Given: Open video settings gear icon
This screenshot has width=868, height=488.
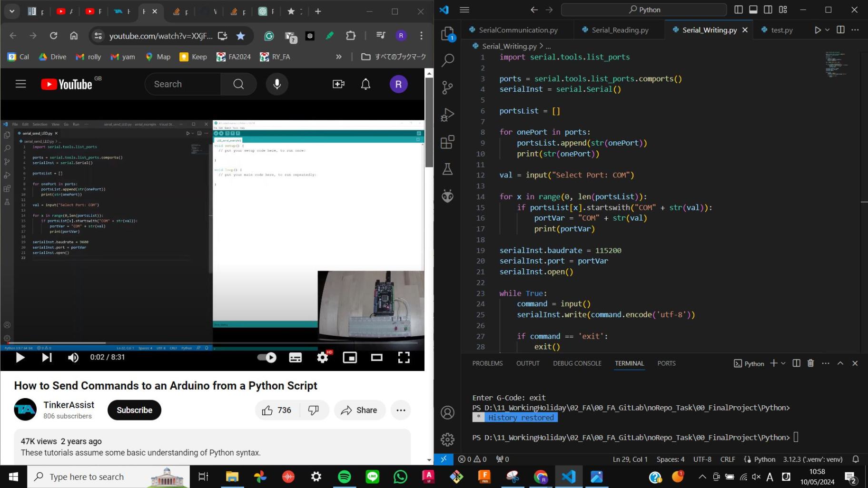Looking at the screenshot, I should point(323,357).
